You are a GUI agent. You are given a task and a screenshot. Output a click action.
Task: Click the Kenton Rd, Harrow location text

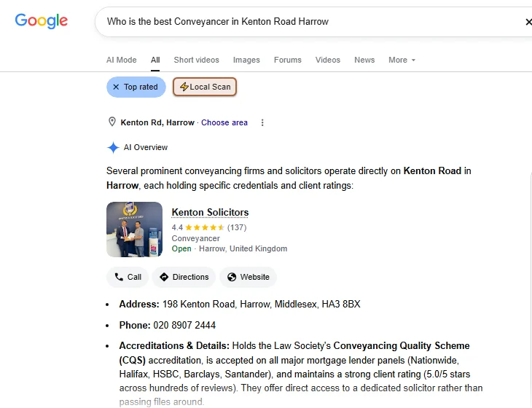point(157,122)
